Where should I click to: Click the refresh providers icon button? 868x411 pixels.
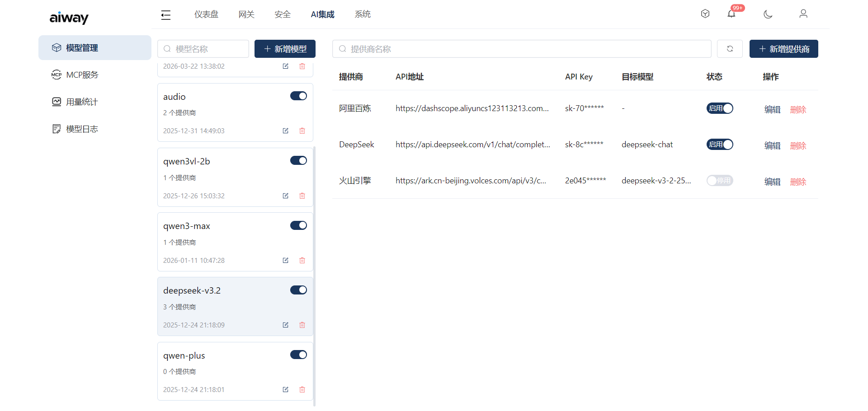pyautogui.click(x=730, y=49)
